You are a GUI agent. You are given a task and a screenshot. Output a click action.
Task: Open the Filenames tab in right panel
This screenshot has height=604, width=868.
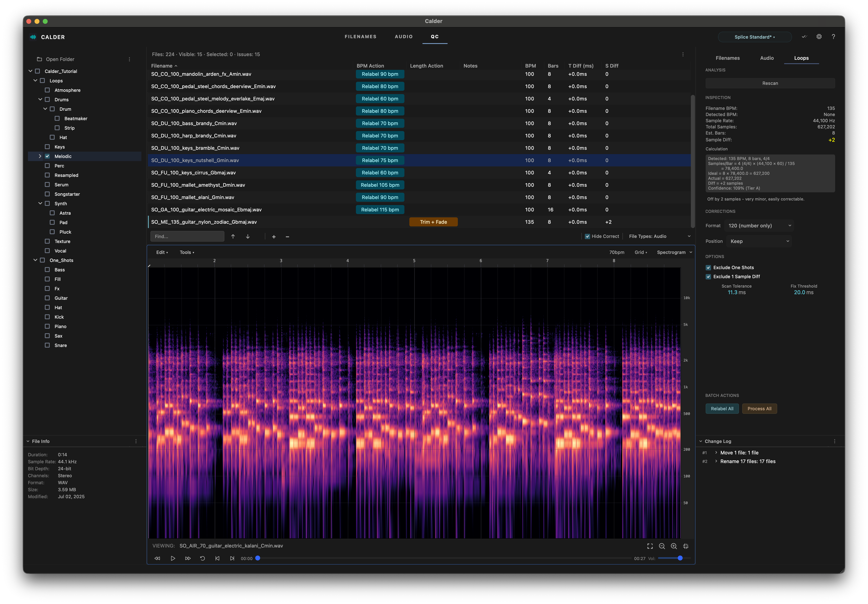[x=727, y=58]
